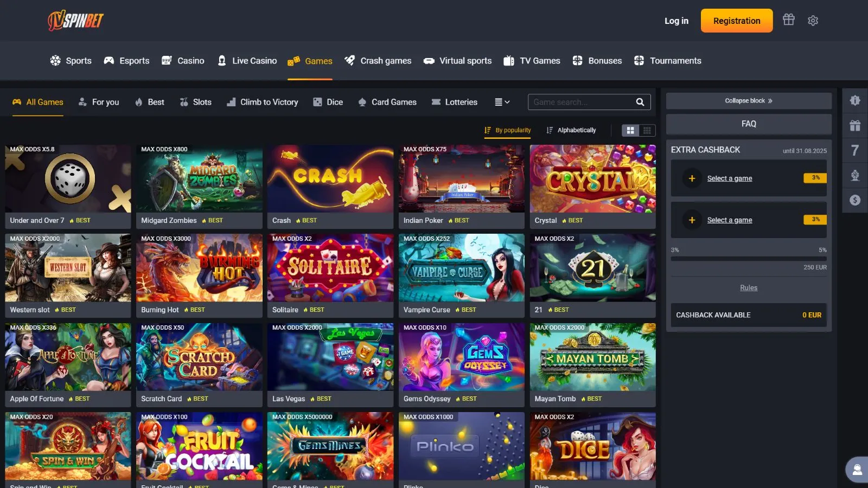Collapse the cashback block
This screenshot has height=488, width=868.
(x=748, y=101)
